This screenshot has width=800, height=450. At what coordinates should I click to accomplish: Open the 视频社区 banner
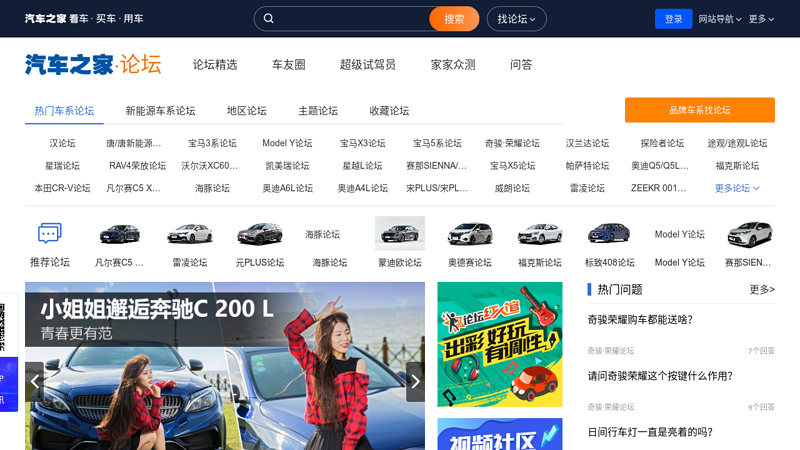[x=499, y=434]
